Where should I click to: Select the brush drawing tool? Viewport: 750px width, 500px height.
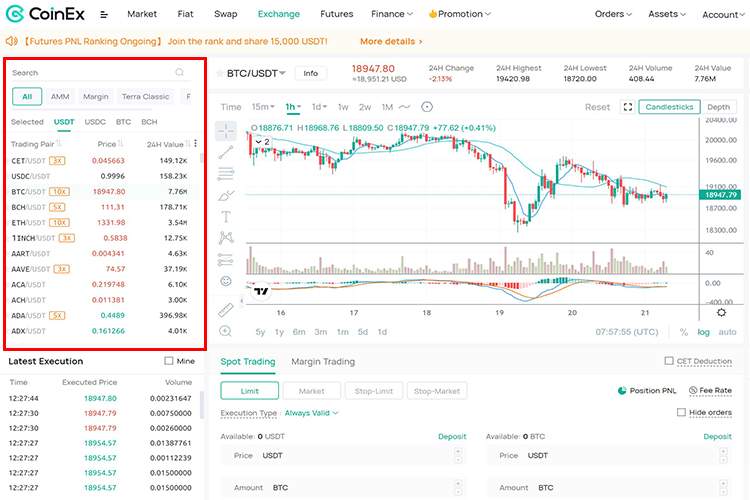point(225,196)
